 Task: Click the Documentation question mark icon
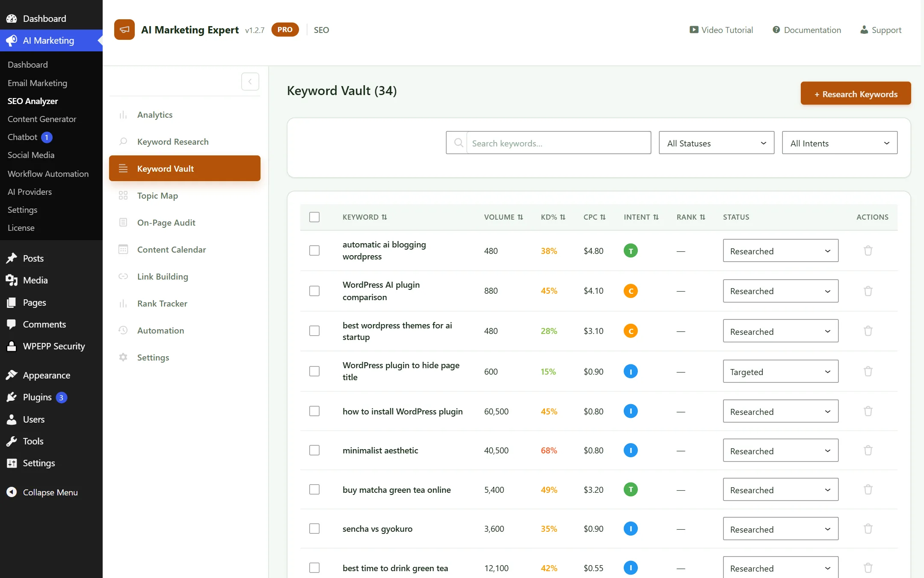tap(776, 30)
